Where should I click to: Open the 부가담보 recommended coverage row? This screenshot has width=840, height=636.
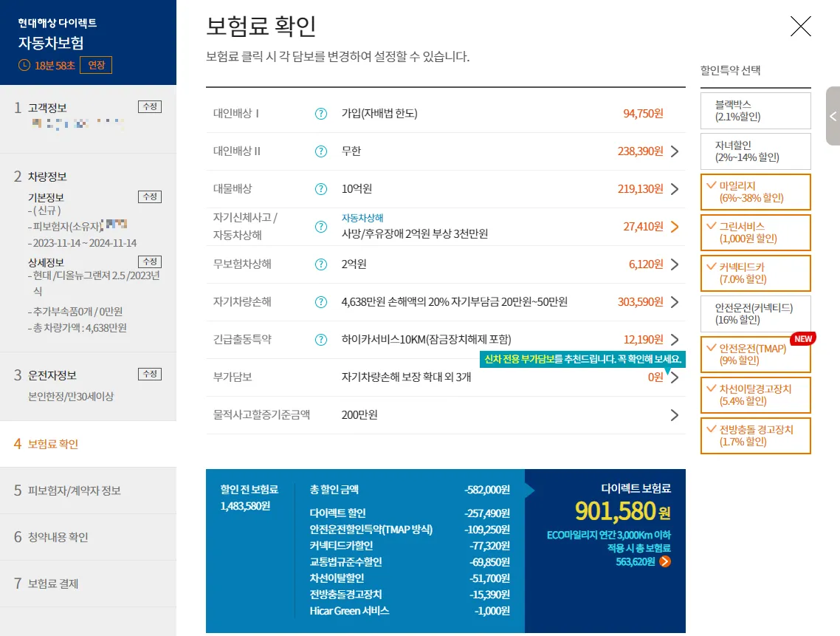[674, 377]
